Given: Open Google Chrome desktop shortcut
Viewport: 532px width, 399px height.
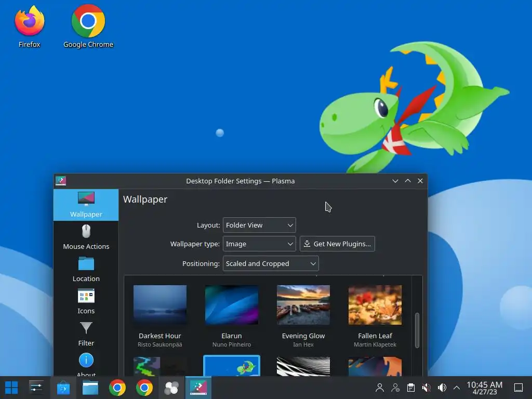Looking at the screenshot, I should tap(88, 26).
